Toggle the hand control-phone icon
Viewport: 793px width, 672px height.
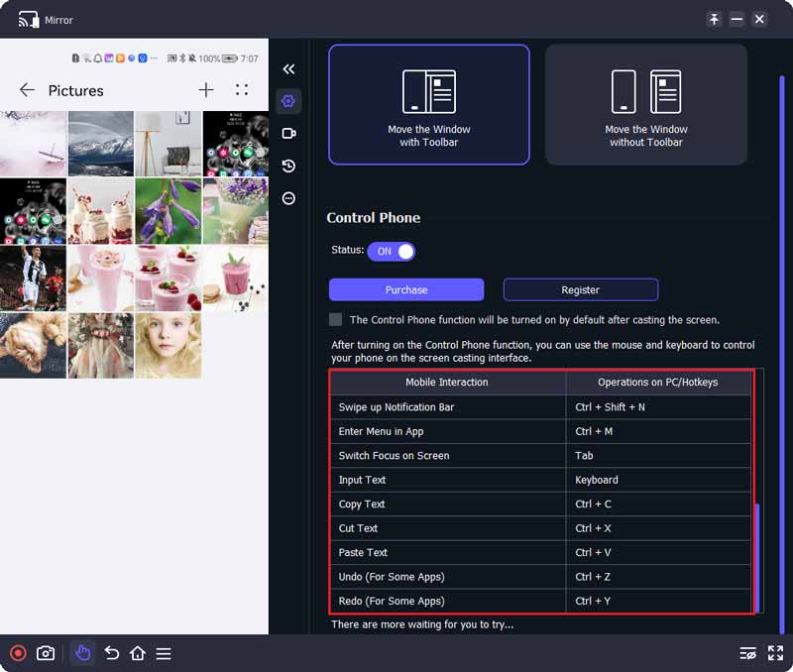tap(83, 653)
